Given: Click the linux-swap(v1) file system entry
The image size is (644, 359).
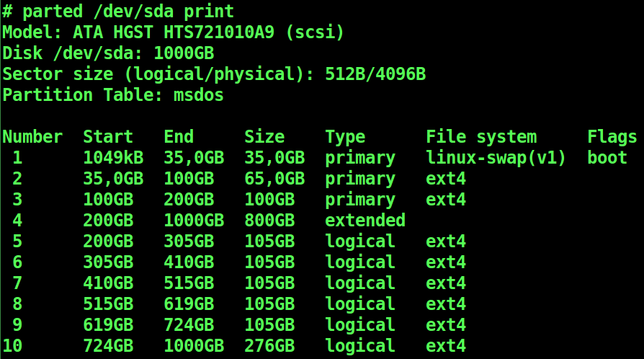Looking at the screenshot, I should coord(496,158).
